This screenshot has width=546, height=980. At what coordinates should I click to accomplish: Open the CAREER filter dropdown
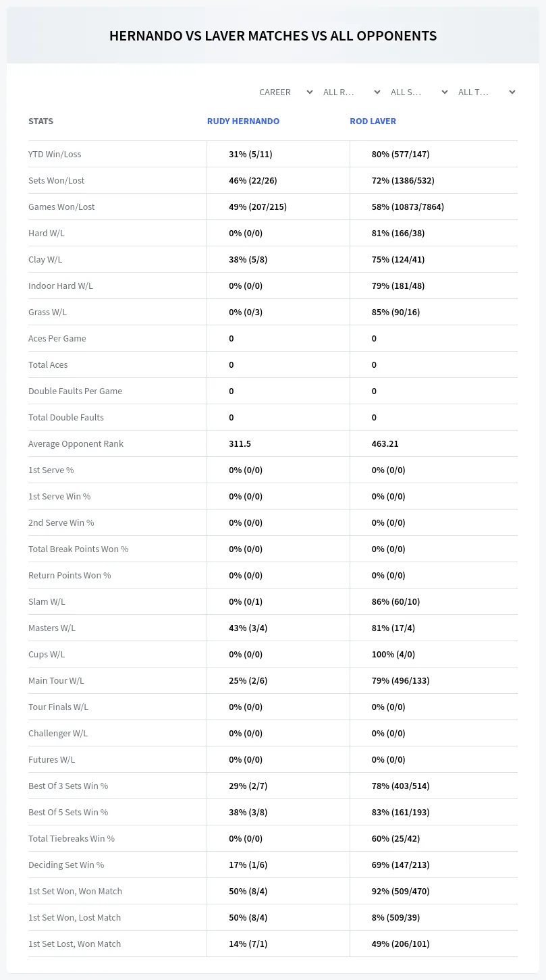click(285, 92)
